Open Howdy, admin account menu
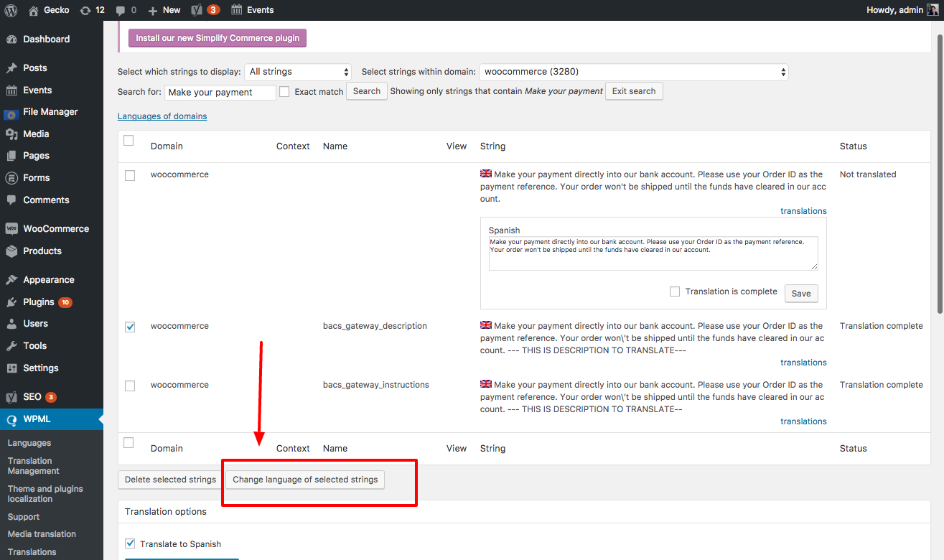The height and width of the screenshot is (560, 944). (902, 10)
